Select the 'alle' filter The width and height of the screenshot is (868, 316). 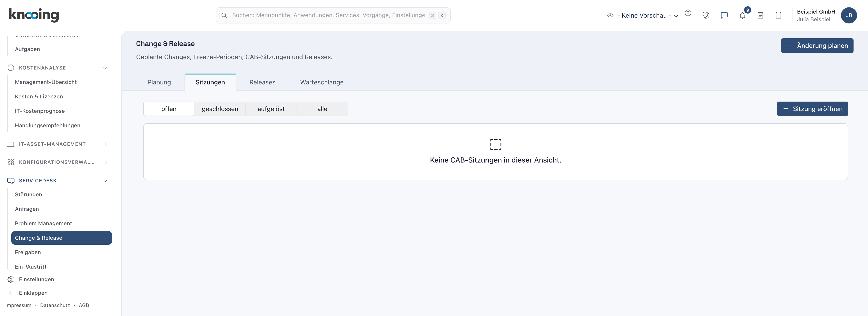[x=323, y=109]
